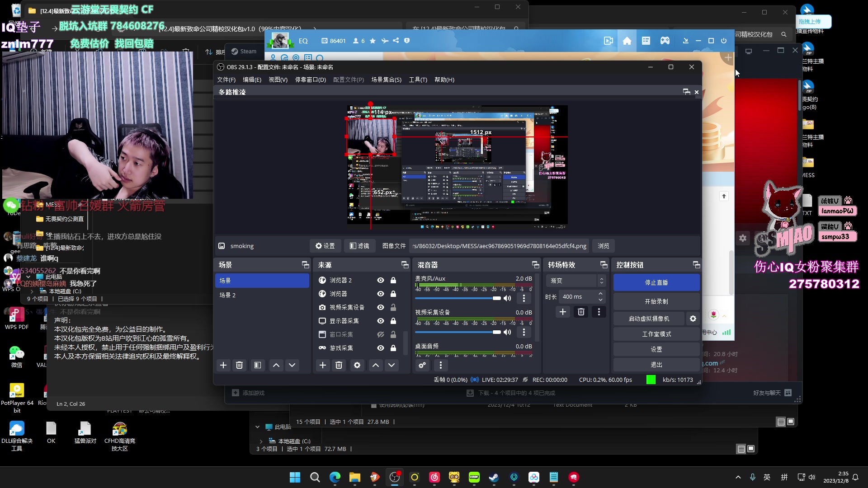
Task: Show the hidden 窗口采集 source
Action: tap(381, 334)
